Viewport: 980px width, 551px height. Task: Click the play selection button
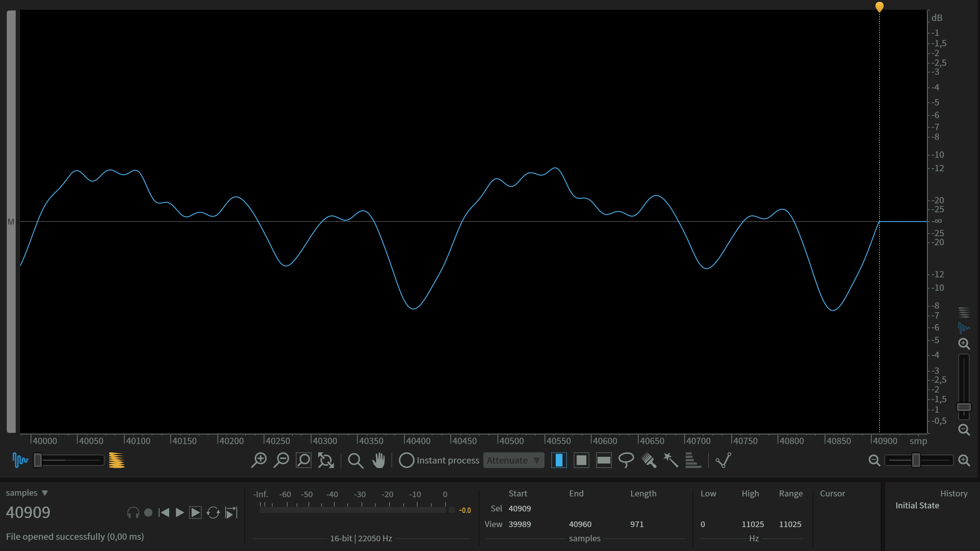[195, 512]
